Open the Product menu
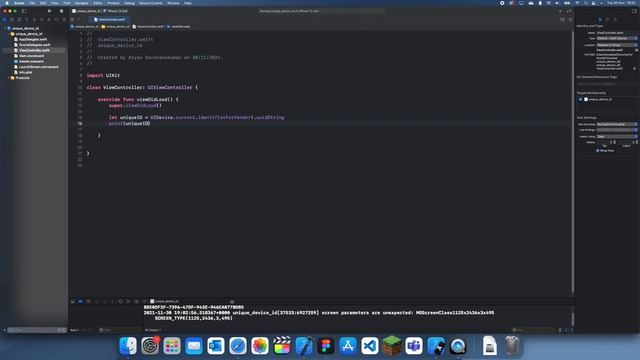640x360 pixels. point(113,3)
